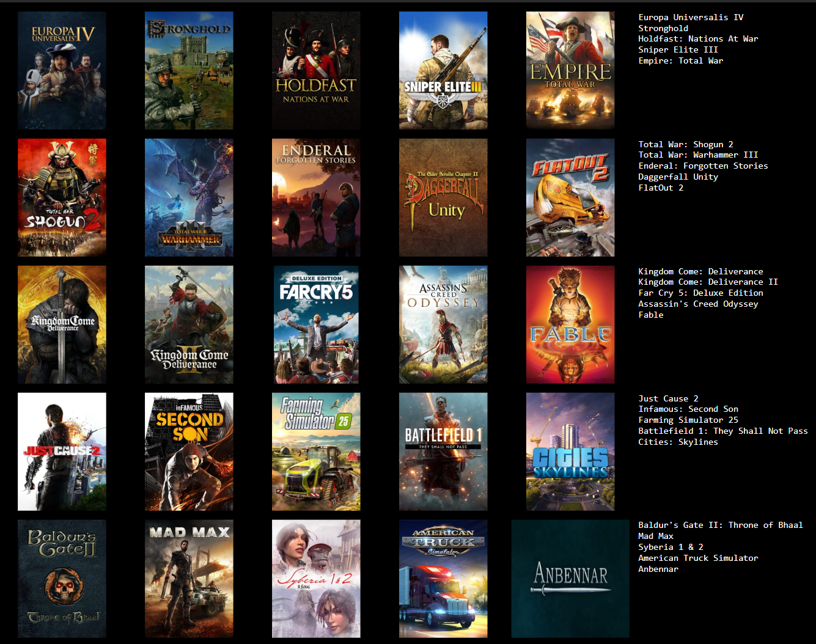Select 'Infamous: Second Son' text
The height and width of the screenshot is (644, 816).
coord(688,409)
